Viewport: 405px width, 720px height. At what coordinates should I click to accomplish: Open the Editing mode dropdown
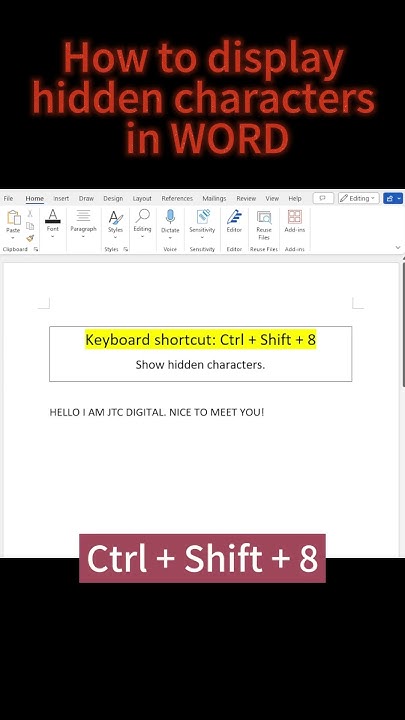[x=359, y=198]
